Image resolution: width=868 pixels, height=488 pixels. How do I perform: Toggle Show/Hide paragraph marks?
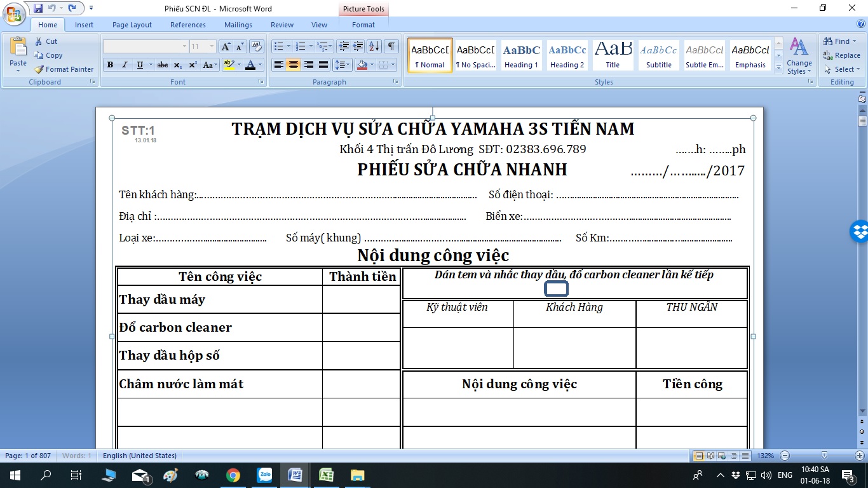coord(391,46)
